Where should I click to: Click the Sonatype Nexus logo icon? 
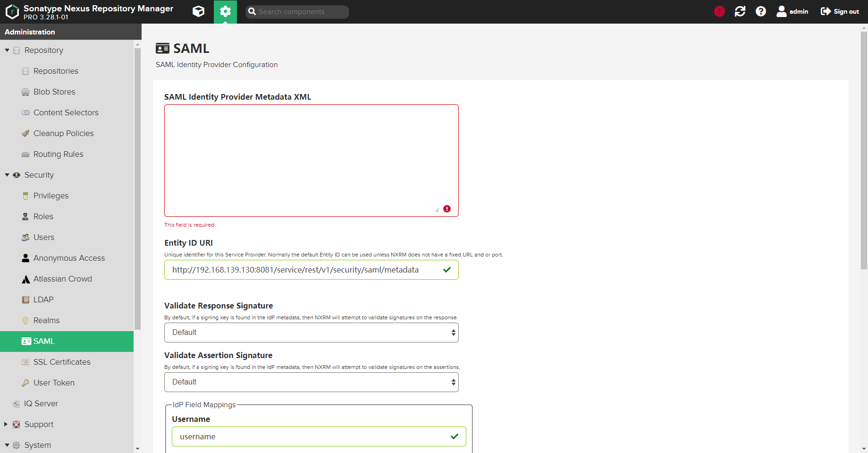pos(12,11)
